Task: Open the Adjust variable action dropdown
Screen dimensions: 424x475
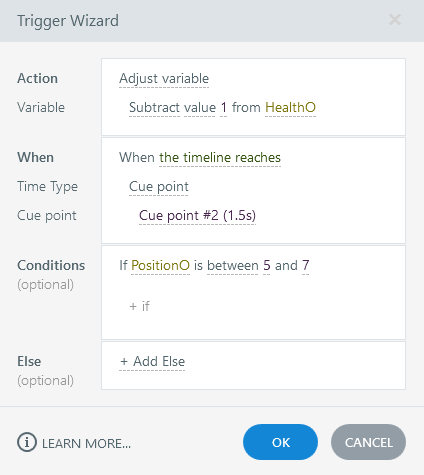Action: point(164,79)
